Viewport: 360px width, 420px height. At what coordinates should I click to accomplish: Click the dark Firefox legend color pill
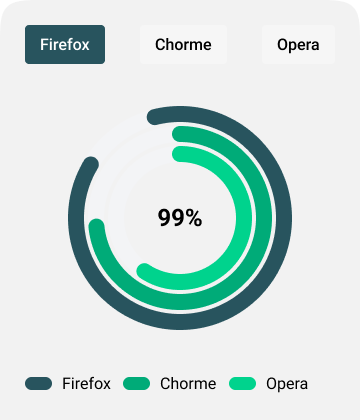click(x=38, y=383)
